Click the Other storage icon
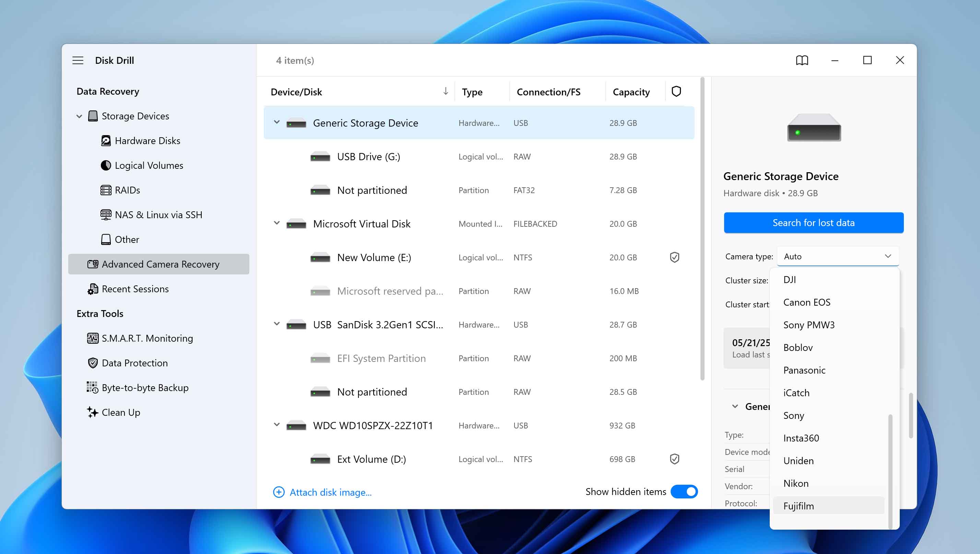Viewport: 980px width, 554px height. point(106,239)
